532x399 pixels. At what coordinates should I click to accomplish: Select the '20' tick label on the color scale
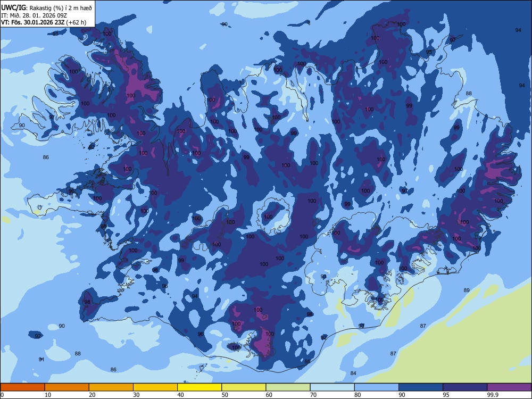click(92, 395)
